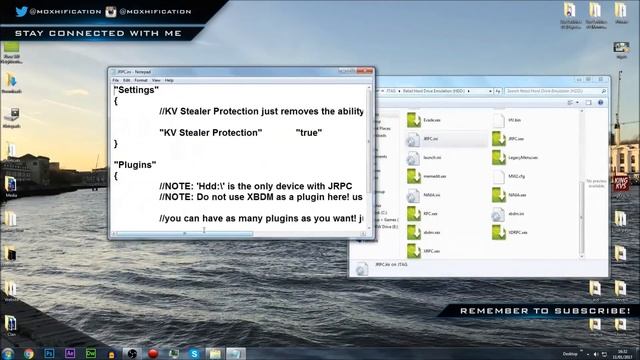Click Notepad horizontal scrollbar thumb

(185, 233)
